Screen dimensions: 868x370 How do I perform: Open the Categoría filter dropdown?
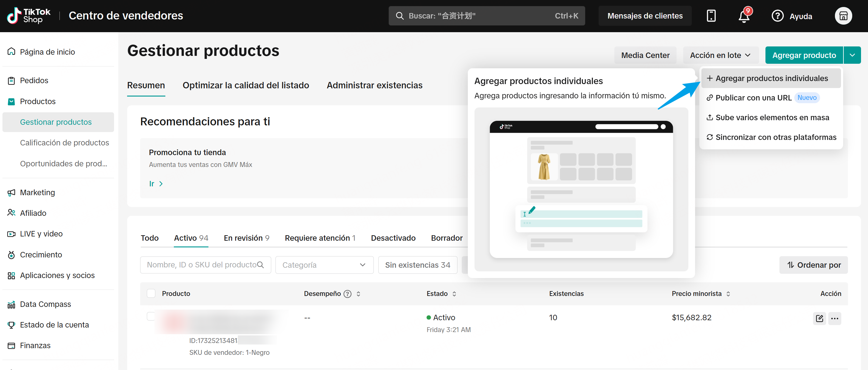(x=324, y=265)
